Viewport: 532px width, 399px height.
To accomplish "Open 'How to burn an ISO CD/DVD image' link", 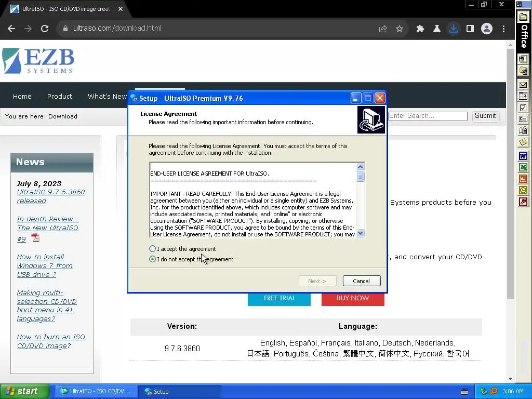I will [x=51, y=341].
